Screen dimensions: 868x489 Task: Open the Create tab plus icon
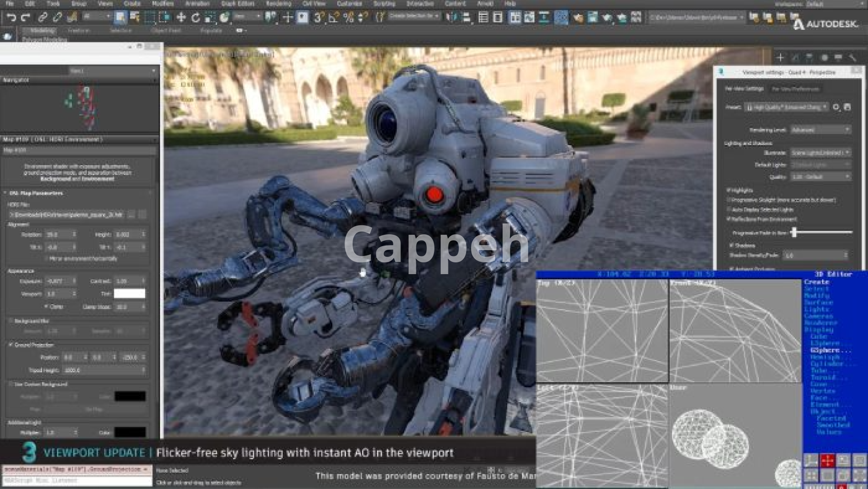[780, 57]
